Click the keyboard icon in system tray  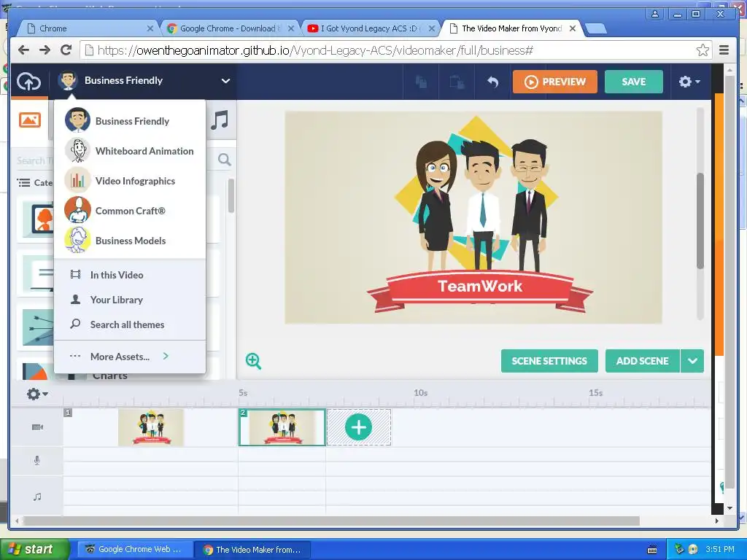click(652, 550)
